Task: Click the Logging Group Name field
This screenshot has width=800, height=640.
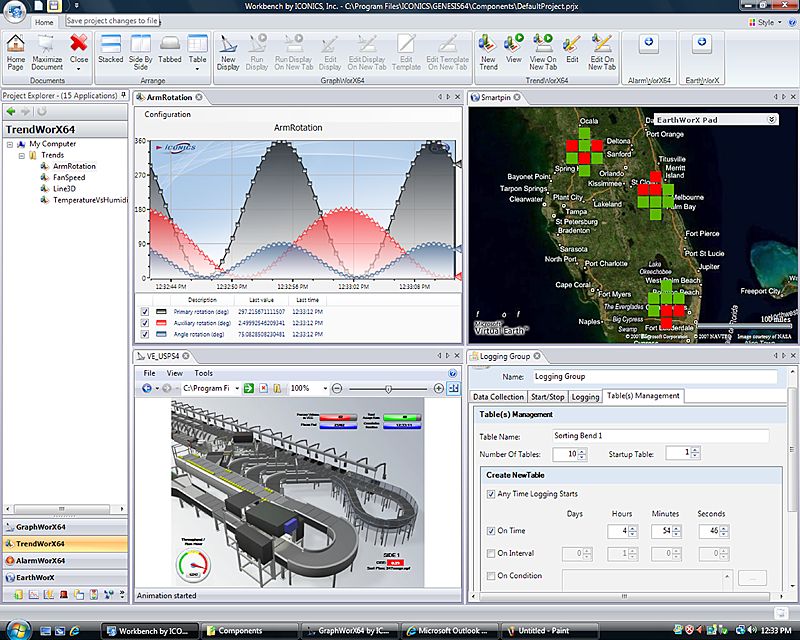Action: point(655,377)
